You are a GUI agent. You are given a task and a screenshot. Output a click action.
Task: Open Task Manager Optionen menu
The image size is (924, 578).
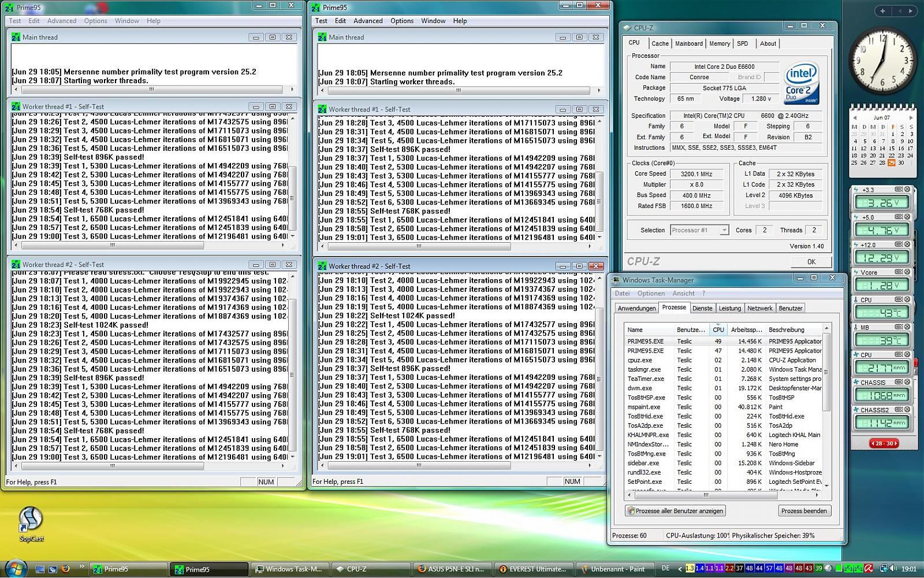651,293
